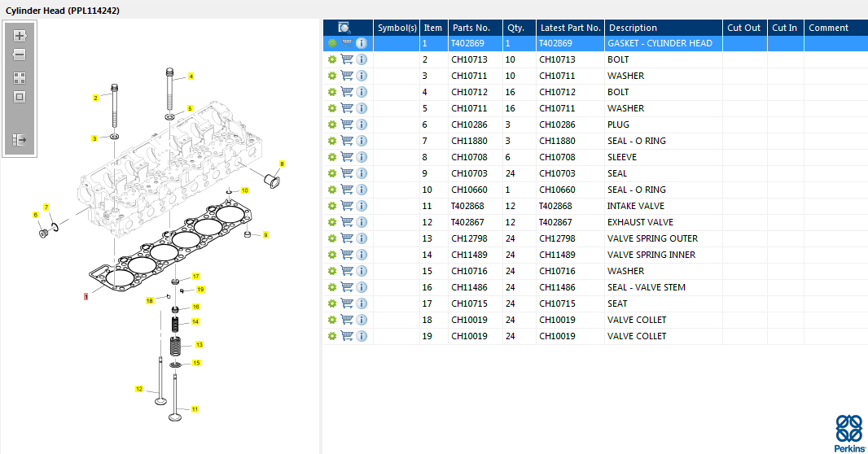The width and height of the screenshot is (868, 454).
Task: Select callout 12 valve in diagram
Action: pos(139,389)
